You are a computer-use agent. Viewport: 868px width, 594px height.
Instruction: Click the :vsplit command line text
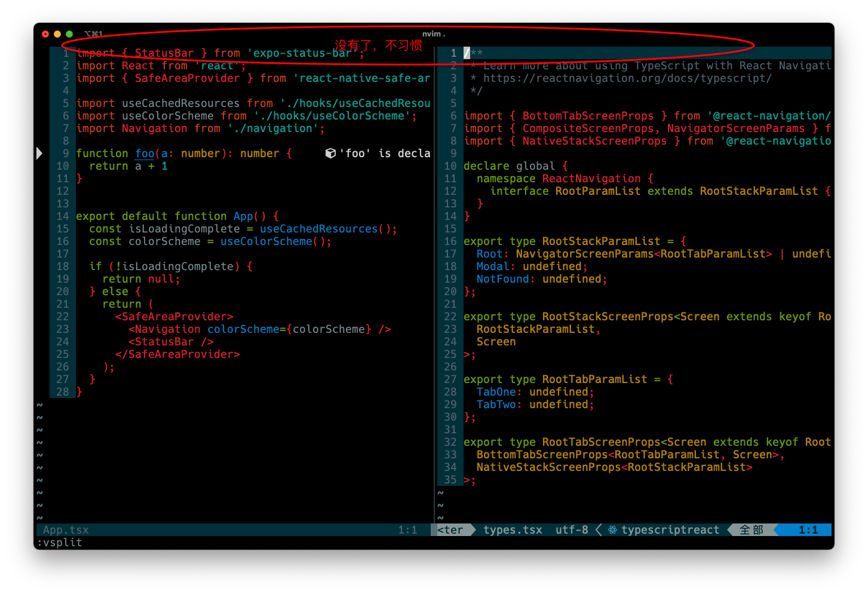[60, 543]
